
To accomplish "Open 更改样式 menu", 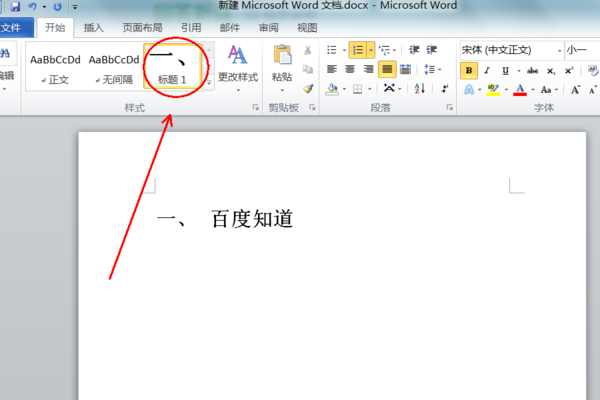I will point(238,68).
